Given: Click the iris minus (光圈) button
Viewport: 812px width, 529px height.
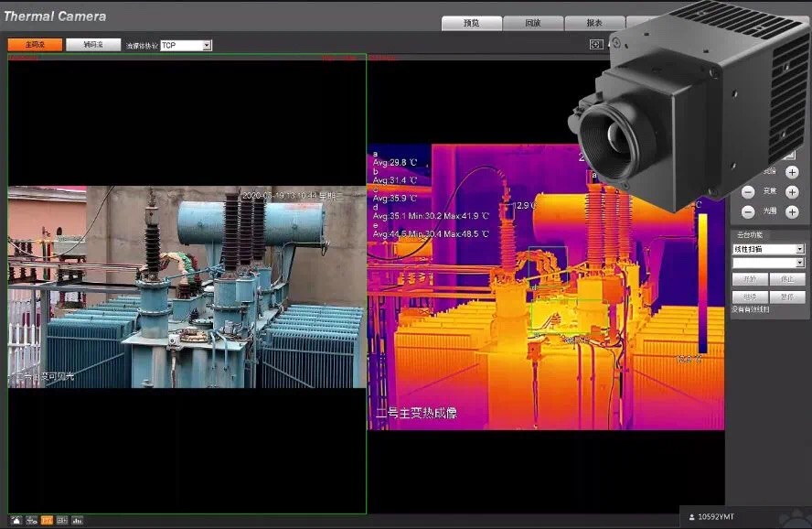Looking at the screenshot, I should pyautogui.click(x=748, y=212).
